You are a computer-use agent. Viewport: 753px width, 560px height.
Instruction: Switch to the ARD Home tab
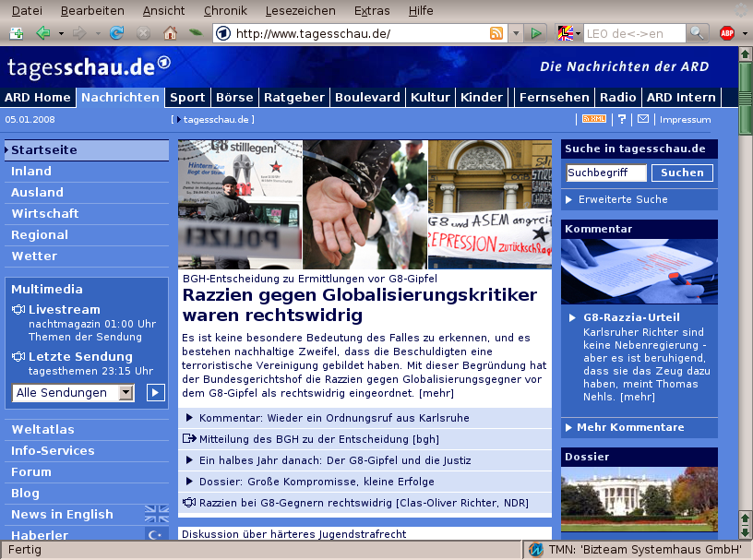pyautogui.click(x=38, y=98)
